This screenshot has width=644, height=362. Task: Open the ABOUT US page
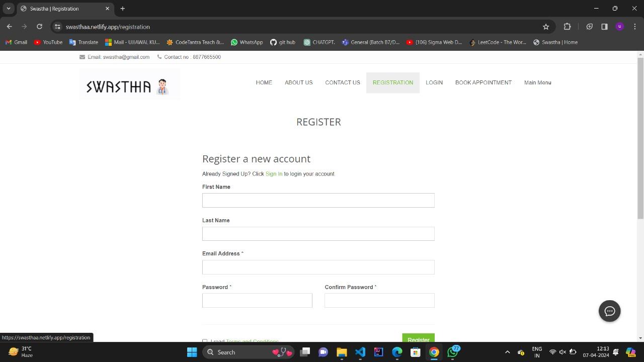click(298, 82)
